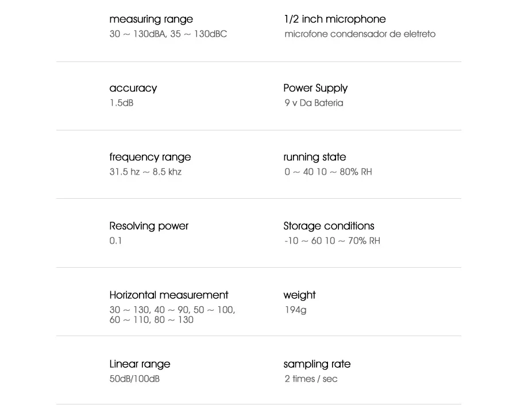Select 'microfone condensador de eletreto' text
Viewport: 517px width, 420px height.
point(360,34)
